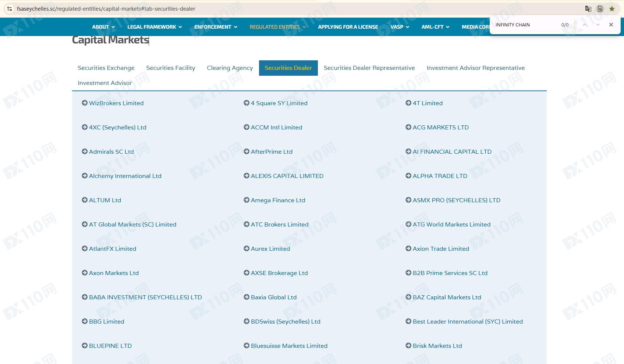The image size is (624, 364).
Task: Open the Admirals SC Ltd link
Action: pyautogui.click(x=111, y=151)
